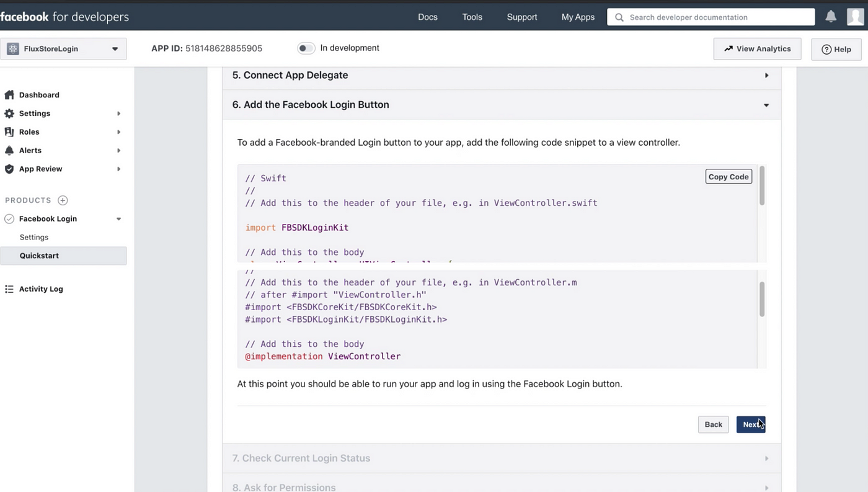Click the '#import <FBSDKCoreKit/FBSDKCoreKit.h>' line

coord(341,307)
